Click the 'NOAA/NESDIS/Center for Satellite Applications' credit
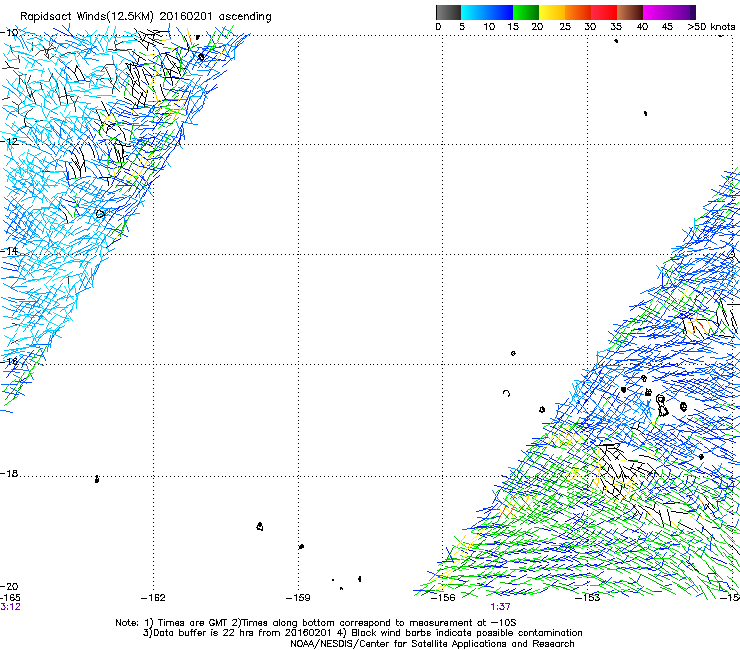Screen dimensions: 740x650 tap(432, 644)
